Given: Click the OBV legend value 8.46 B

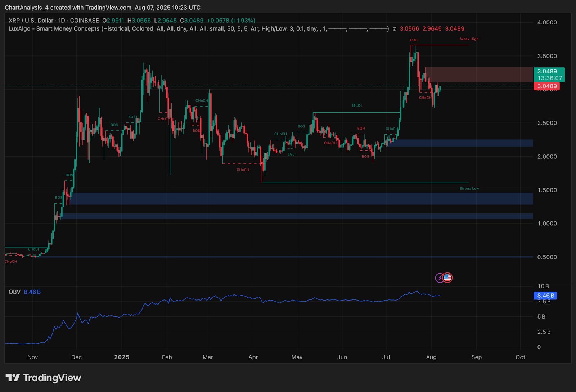Looking at the screenshot, I should tap(32, 292).
